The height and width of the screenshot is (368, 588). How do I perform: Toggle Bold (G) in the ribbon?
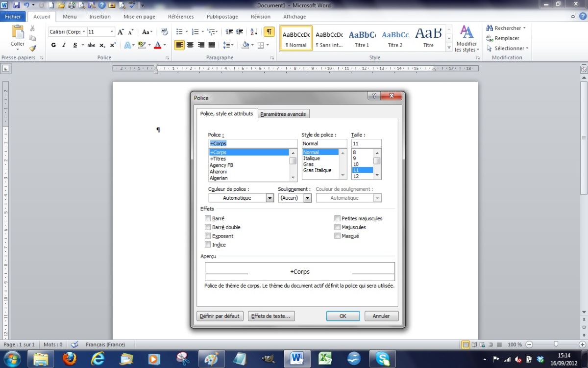tap(53, 45)
